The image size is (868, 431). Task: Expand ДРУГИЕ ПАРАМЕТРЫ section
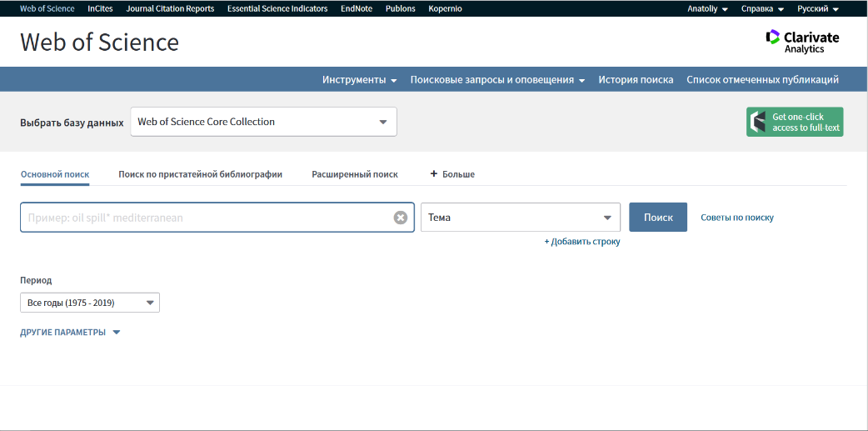70,333
